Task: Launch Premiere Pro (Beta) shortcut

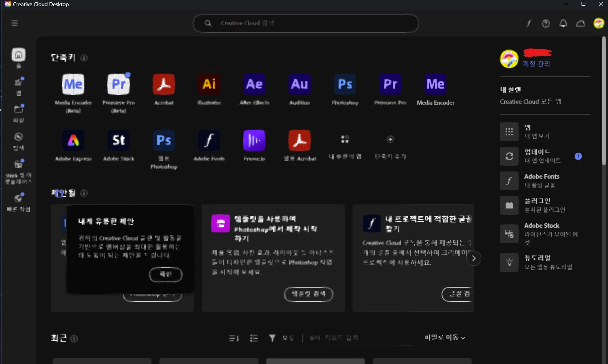Action: click(119, 84)
